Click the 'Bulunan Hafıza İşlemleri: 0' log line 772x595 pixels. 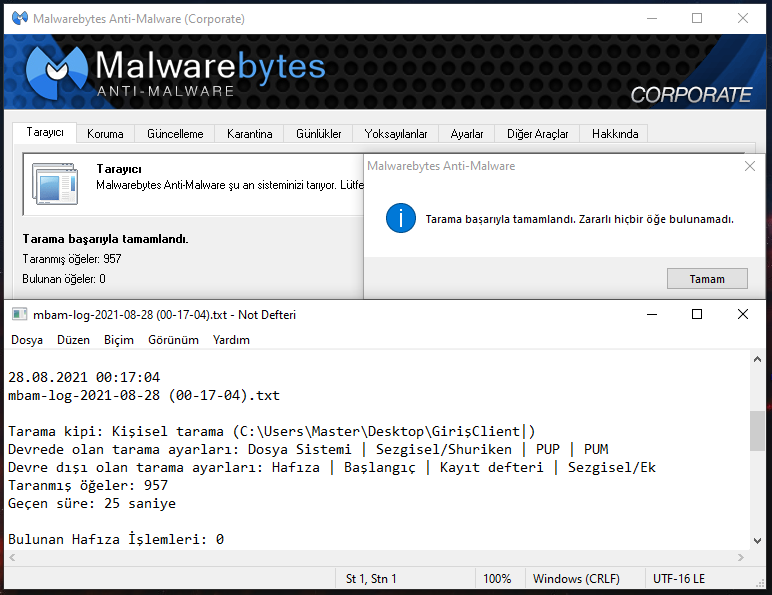(x=116, y=539)
